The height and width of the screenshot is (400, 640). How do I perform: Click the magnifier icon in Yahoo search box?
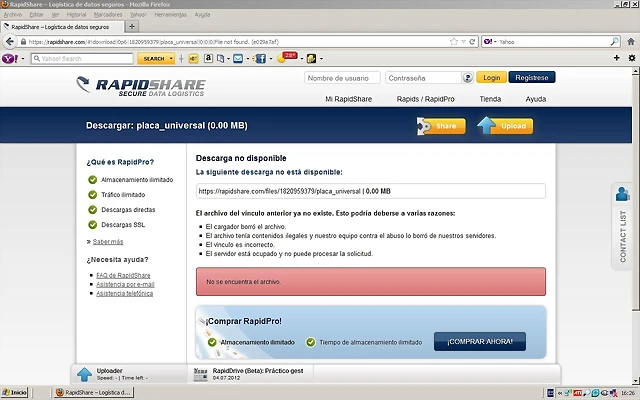pos(614,42)
